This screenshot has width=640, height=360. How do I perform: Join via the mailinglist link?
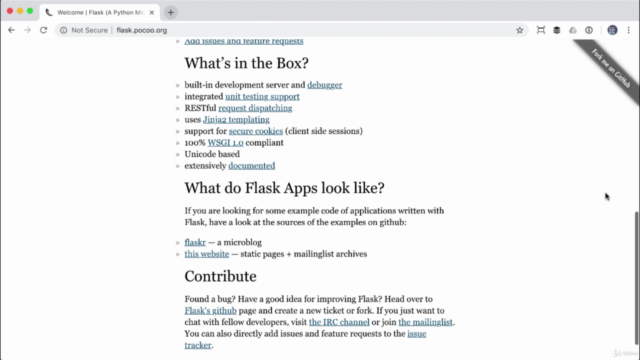425,322
